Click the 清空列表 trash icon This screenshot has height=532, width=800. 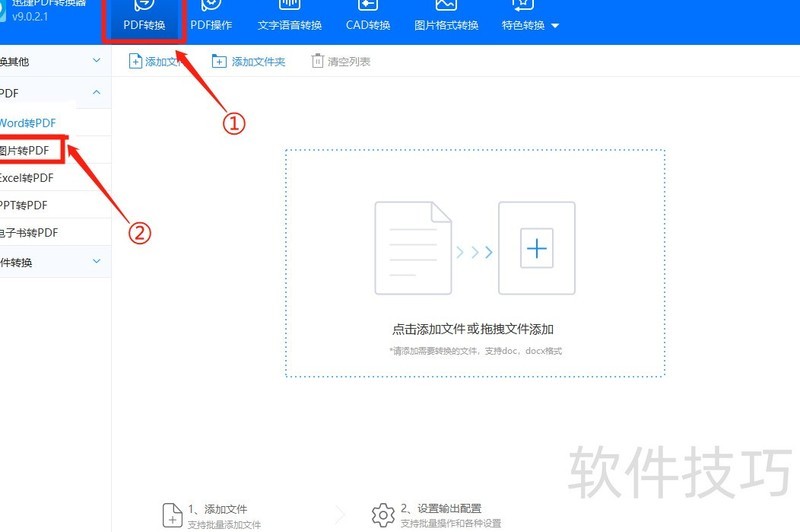[317, 61]
